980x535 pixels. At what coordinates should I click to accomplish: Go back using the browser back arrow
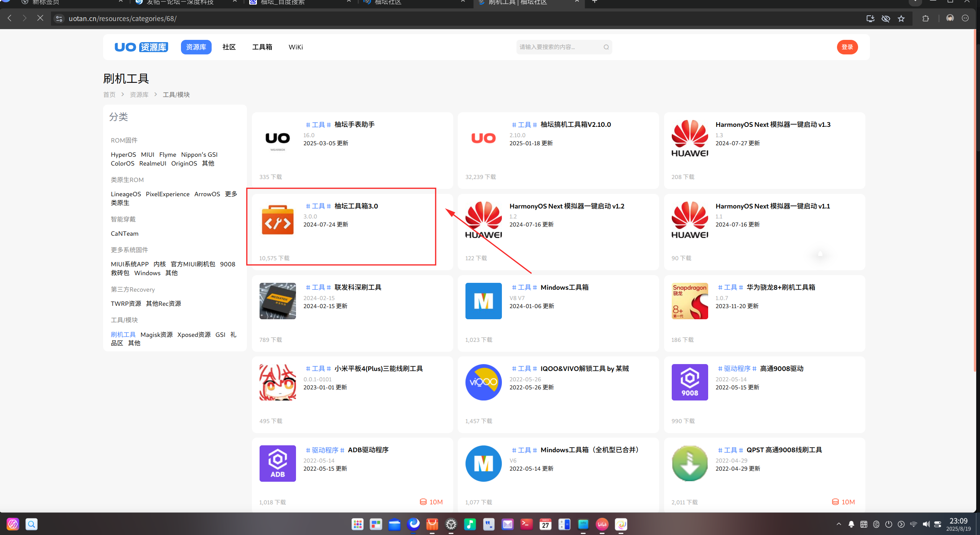10,18
